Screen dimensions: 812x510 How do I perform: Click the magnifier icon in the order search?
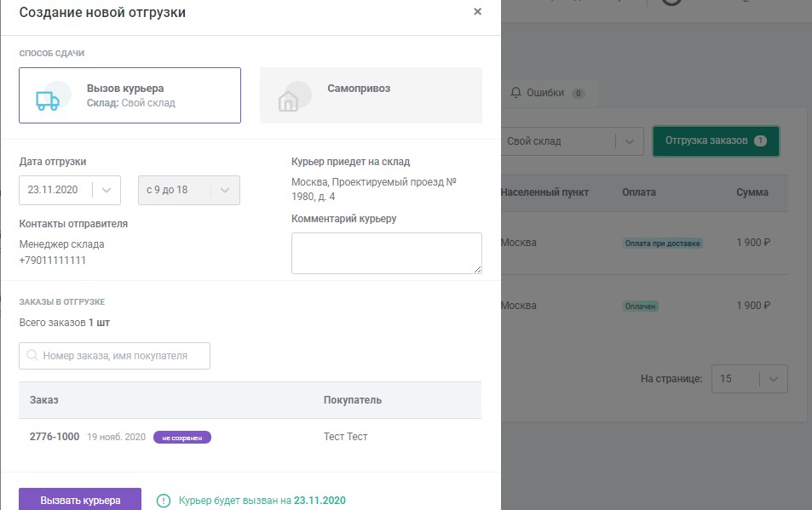(x=32, y=355)
